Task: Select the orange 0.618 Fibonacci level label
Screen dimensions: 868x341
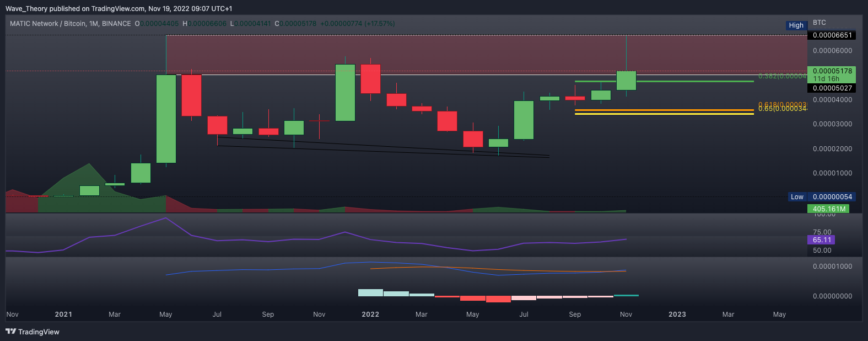Action: point(782,104)
